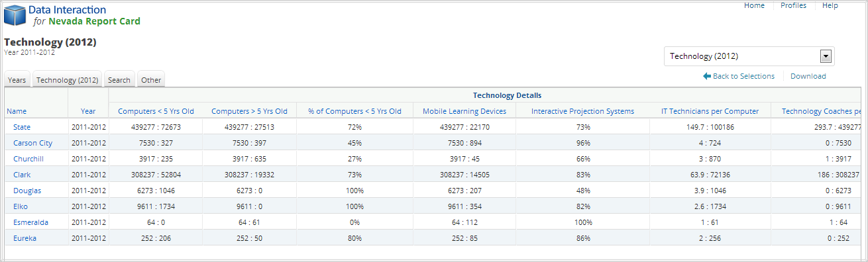868x262 pixels.
Task: Open the Profiles menu link
Action: 793,5
